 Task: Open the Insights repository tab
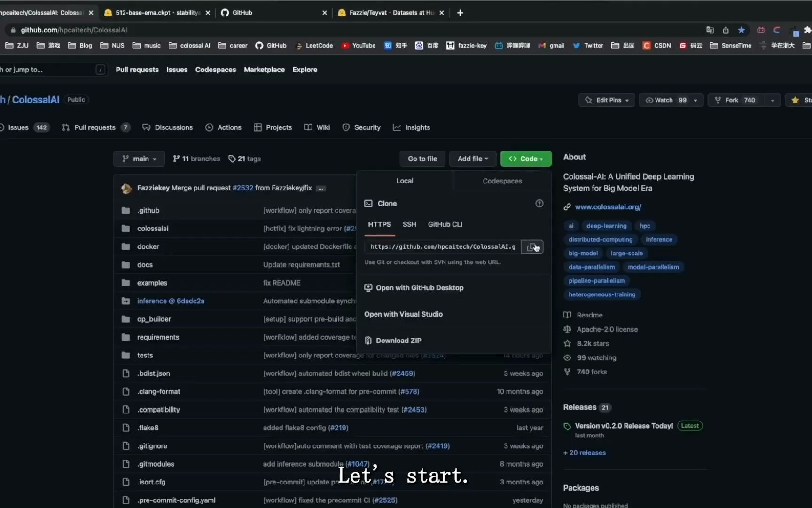[x=412, y=127]
